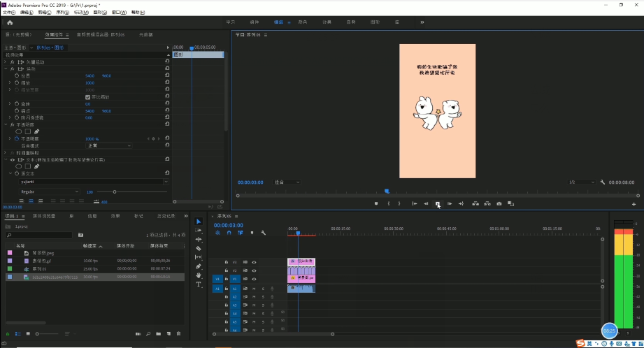Open the File menu
644x348 pixels.
(9, 13)
